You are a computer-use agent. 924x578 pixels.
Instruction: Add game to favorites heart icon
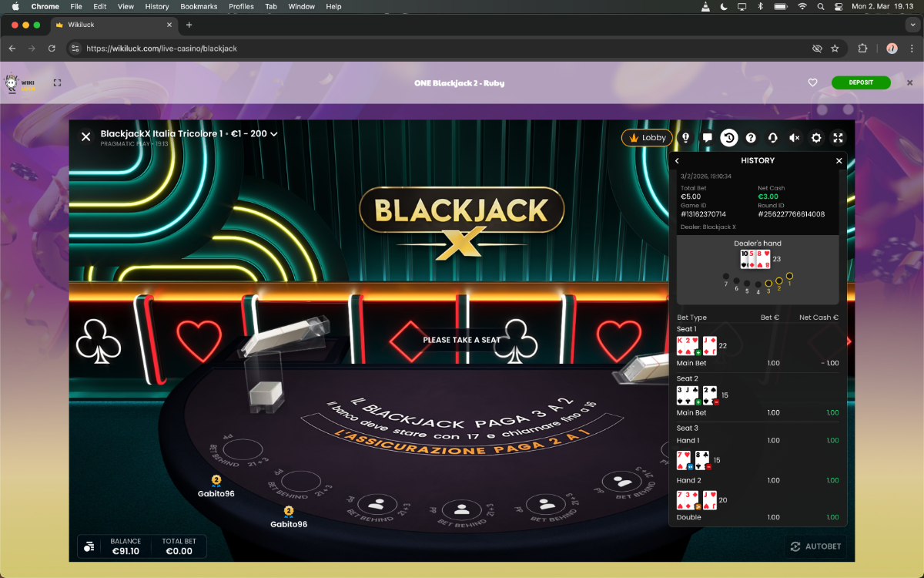pos(812,83)
